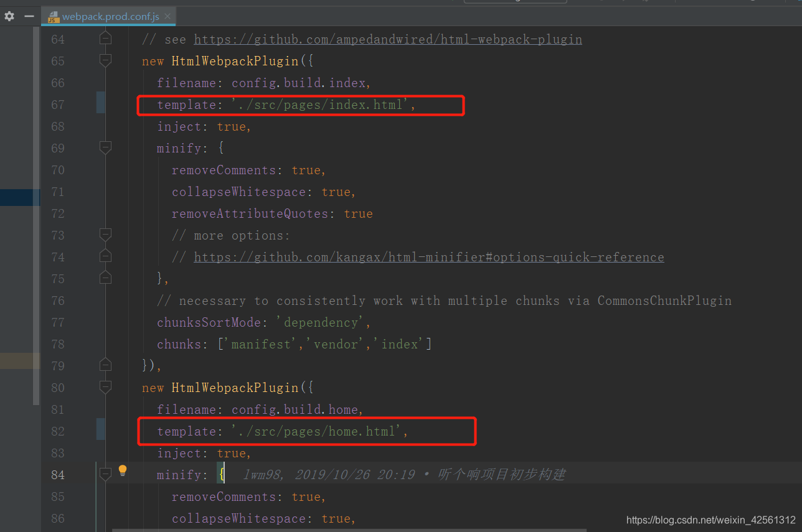Click 'config.build.home' filename value
Screen dimensions: 802x532
(295, 409)
